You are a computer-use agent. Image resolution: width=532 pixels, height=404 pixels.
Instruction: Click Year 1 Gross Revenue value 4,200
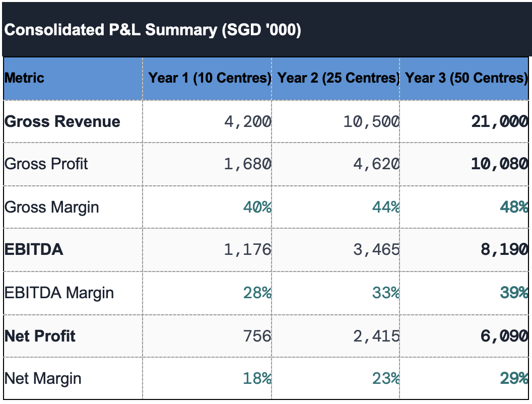(x=247, y=121)
